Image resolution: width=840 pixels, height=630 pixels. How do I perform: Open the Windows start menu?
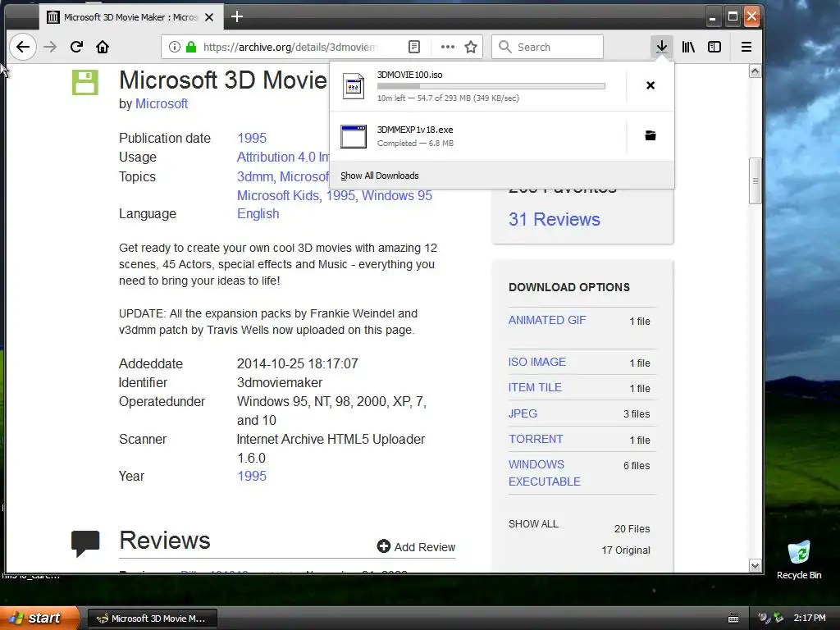coord(39,619)
